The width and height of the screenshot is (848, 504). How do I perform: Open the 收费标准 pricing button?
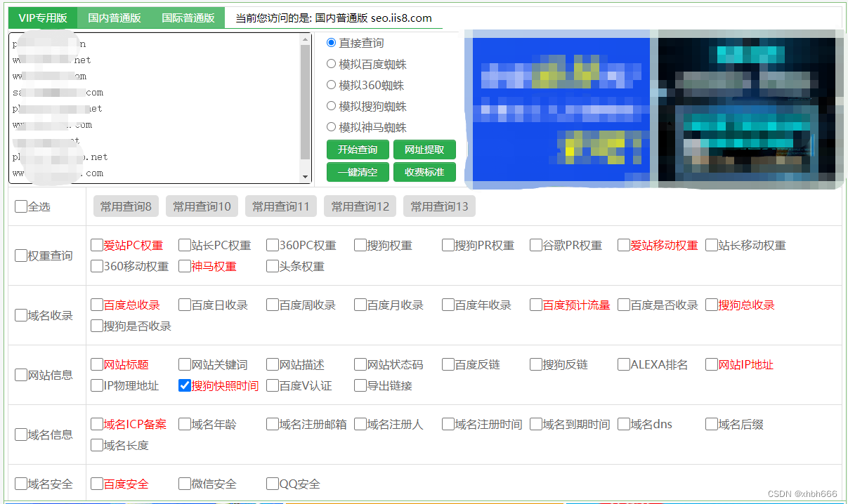[424, 172]
